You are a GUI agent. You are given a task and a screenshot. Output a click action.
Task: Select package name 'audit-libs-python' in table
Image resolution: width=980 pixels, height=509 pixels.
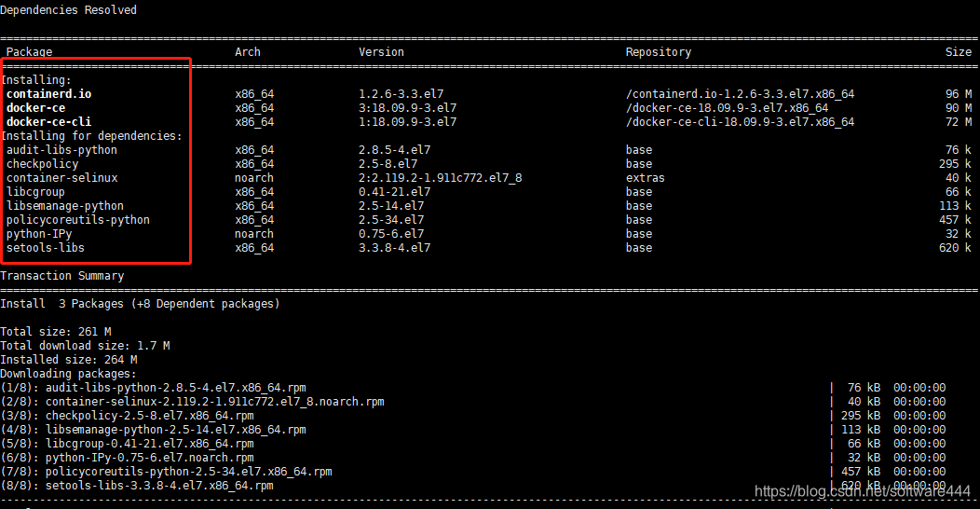tap(61, 150)
